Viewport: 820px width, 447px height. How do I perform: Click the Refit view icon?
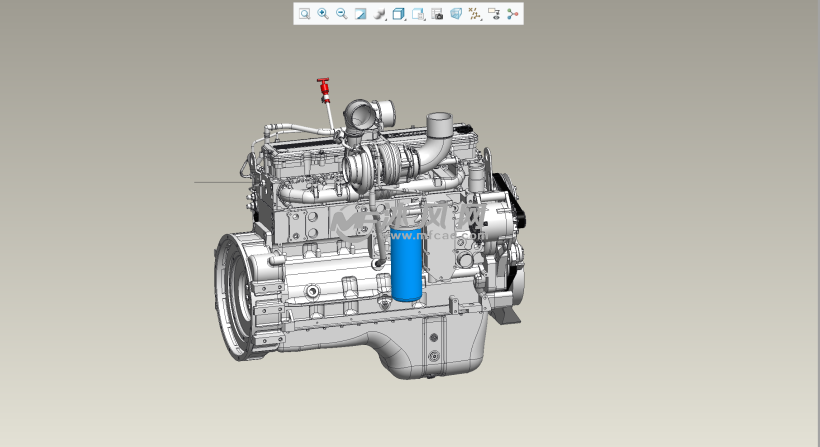pos(304,14)
